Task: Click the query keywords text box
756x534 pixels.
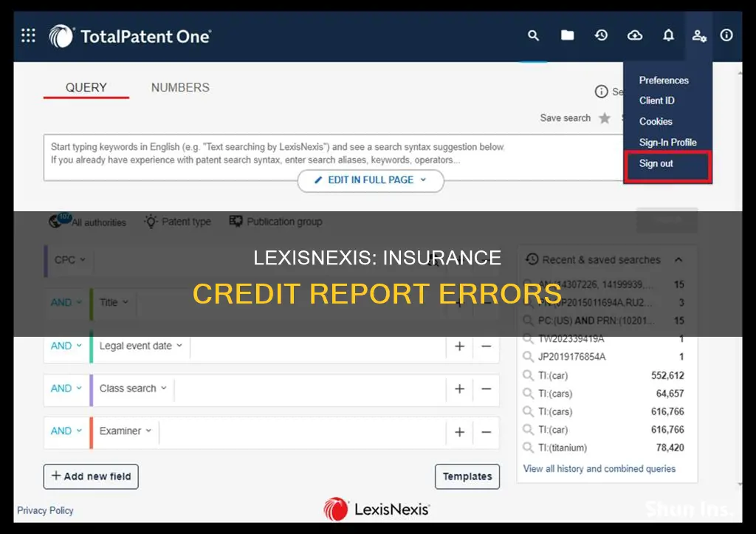Action: pos(333,157)
